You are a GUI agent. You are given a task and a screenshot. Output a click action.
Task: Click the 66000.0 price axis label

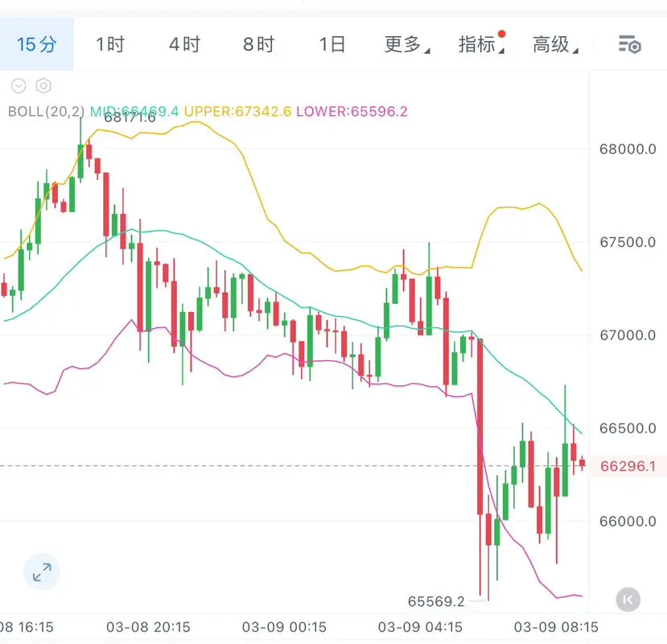tap(628, 521)
